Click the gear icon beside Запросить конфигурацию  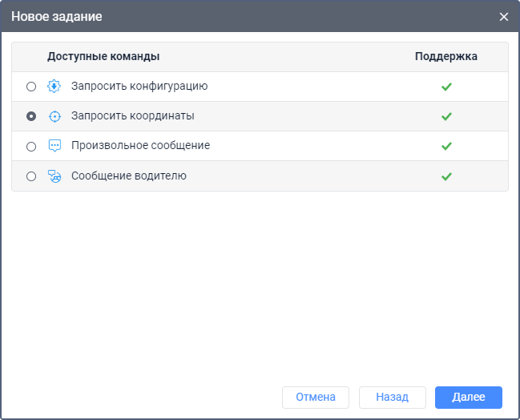54,87
